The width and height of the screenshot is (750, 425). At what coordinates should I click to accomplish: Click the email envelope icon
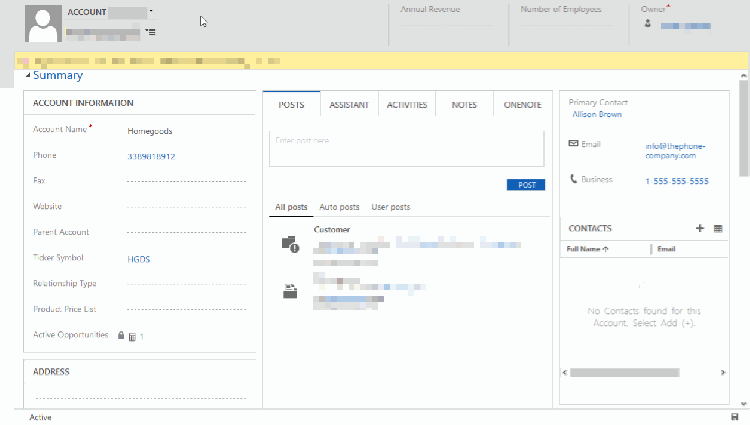(x=574, y=145)
